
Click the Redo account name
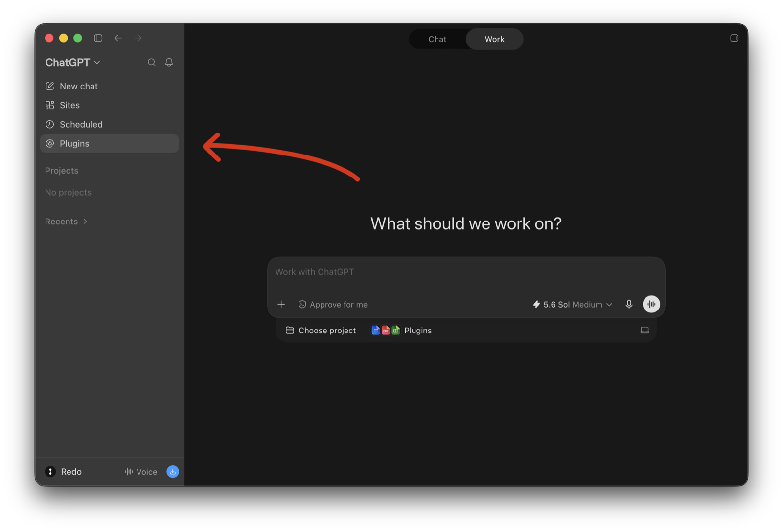tap(71, 471)
